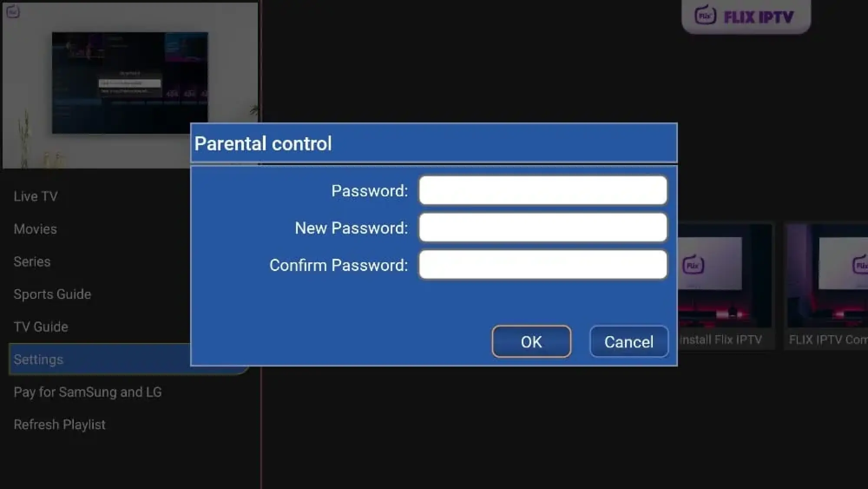
Task: Open TV Guide section
Action: [x=40, y=326]
